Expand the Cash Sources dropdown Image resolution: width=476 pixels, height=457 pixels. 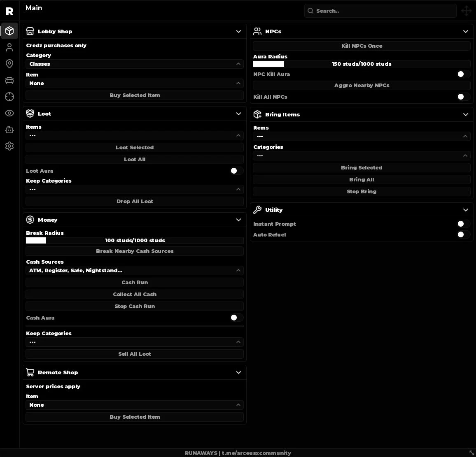coord(135,271)
